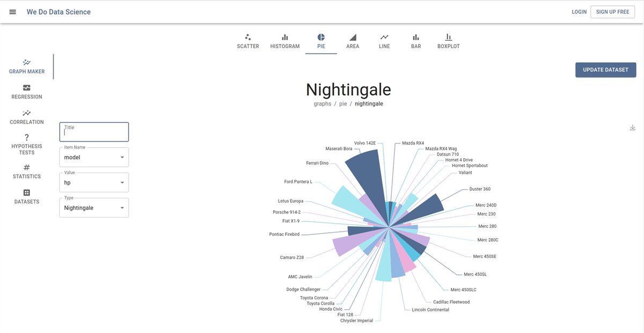This screenshot has width=644, height=333.
Task: Select the Area chart icon
Action: (353, 38)
